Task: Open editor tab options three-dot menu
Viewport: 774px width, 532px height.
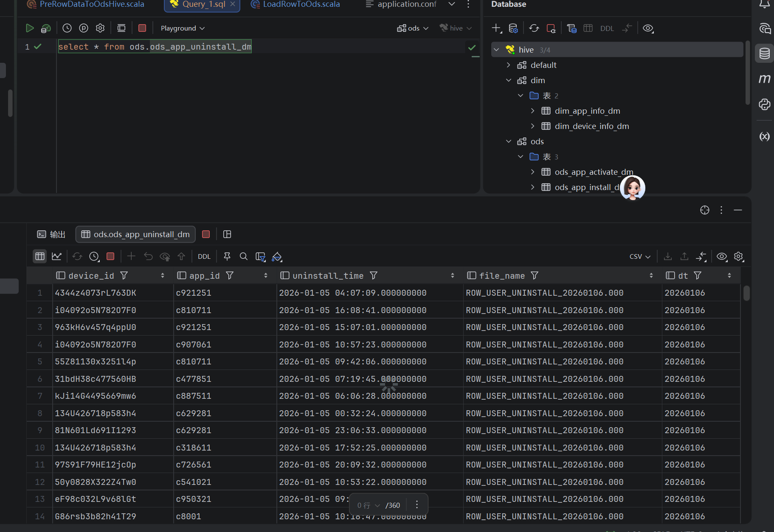Action: (468, 4)
